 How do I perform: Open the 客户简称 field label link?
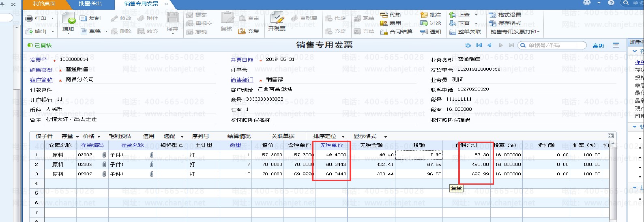(41, 80)
